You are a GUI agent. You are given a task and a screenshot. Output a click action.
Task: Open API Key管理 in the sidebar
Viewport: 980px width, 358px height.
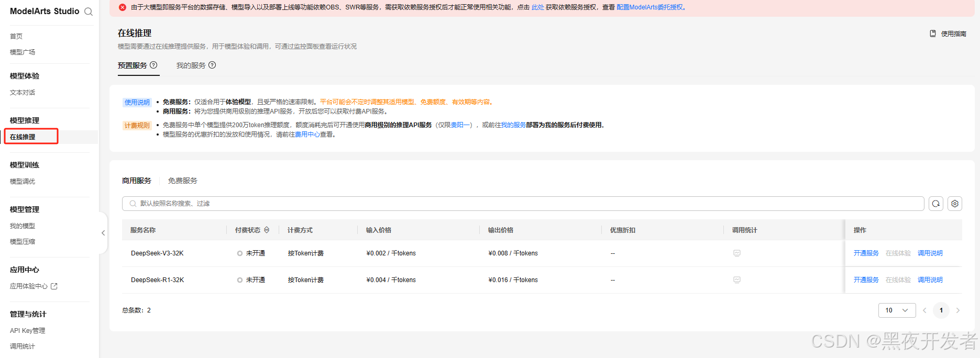(28, 331)
